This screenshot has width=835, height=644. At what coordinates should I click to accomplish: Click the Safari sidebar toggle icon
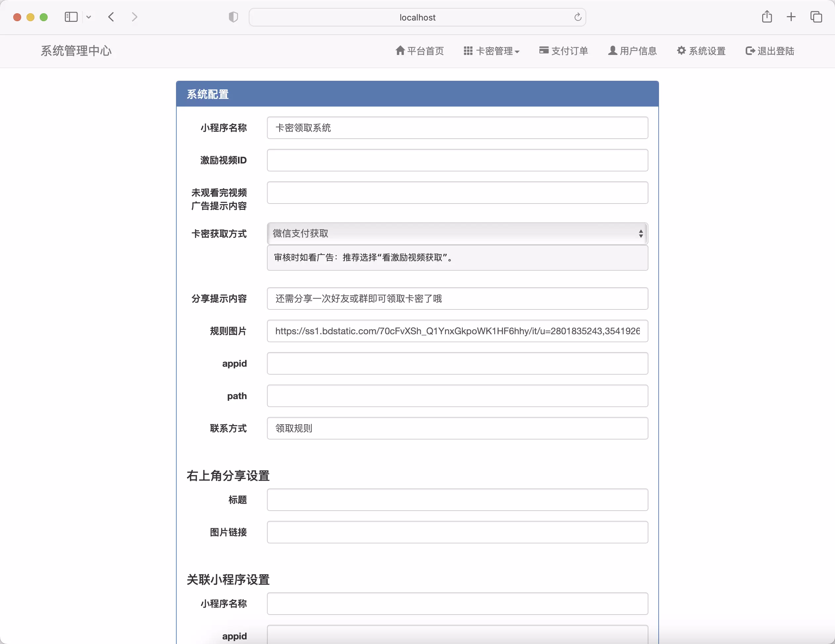(x=71, y=17)
